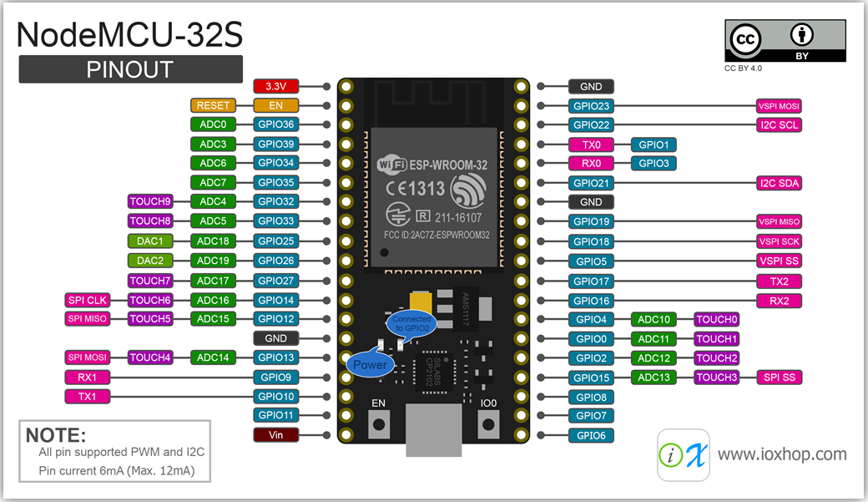Image resolution: width=868 pixels, height=502 pixels.
Task: Click the GND label below GPIO12
Action: (275, 338)
